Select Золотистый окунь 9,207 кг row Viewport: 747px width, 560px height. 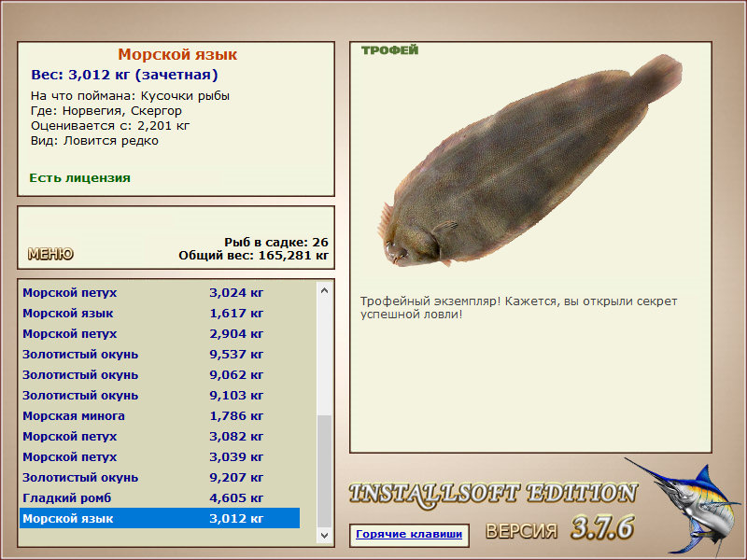pyautogui.click(x=160, y=477)
